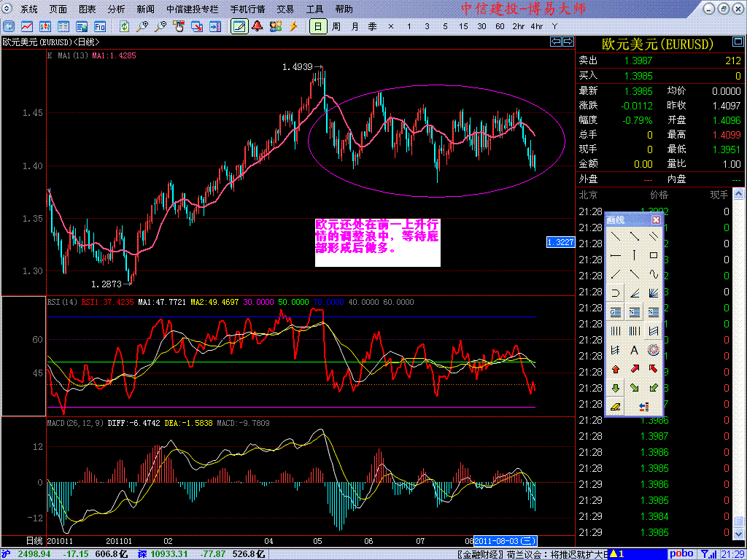
Task: Place a green down arrow marker
Action: point(616,388)
